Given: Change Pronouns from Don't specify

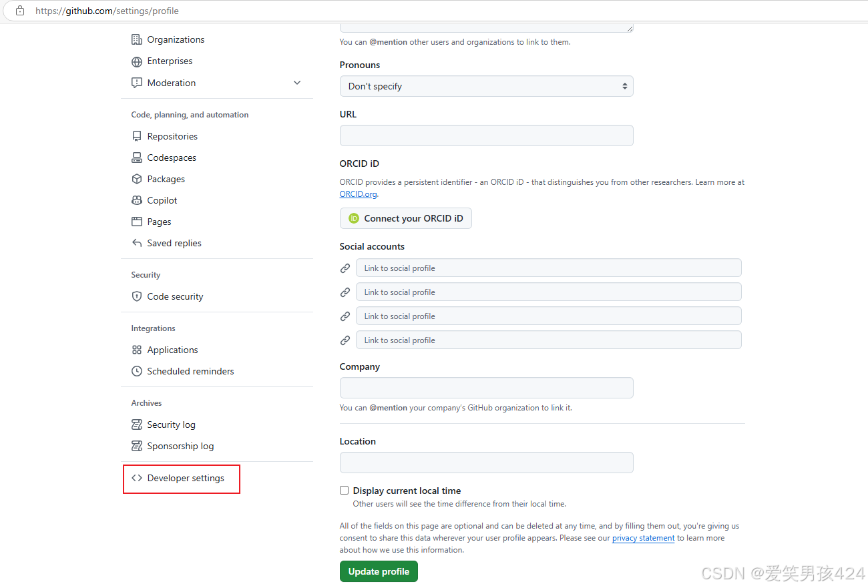Looking at the screenshot, I should click(x=486, y=86).
